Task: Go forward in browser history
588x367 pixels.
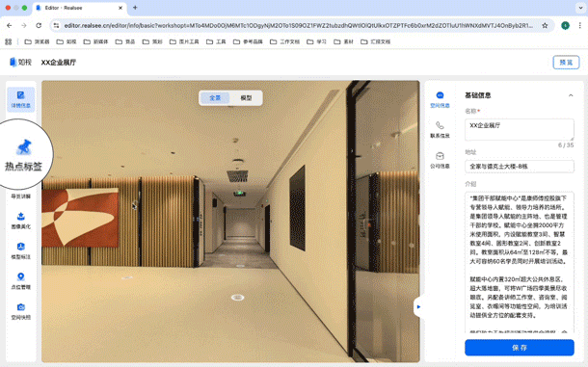Action: (x=24, y=25)
